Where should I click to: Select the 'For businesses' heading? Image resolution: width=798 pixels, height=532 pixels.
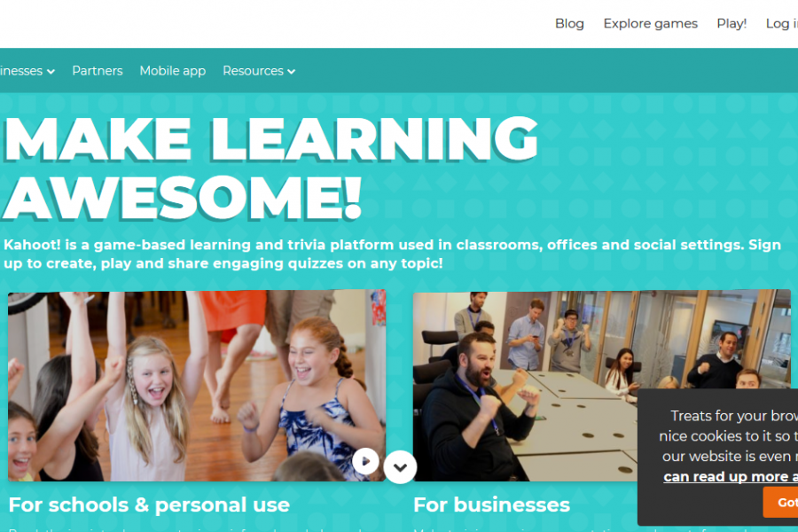coord(491,505)
